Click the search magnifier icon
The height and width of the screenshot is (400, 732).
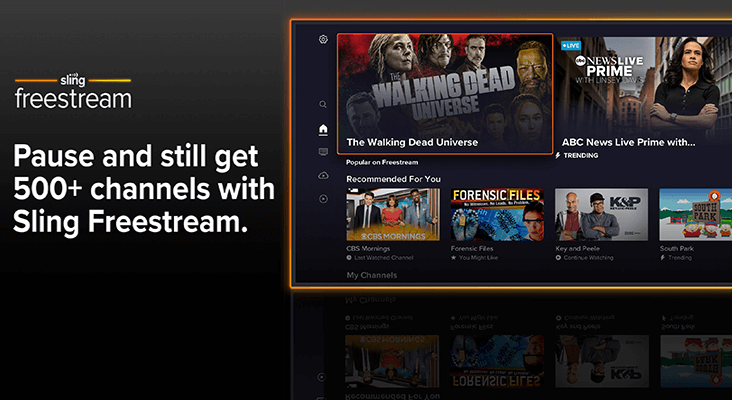tap(323, 104)
